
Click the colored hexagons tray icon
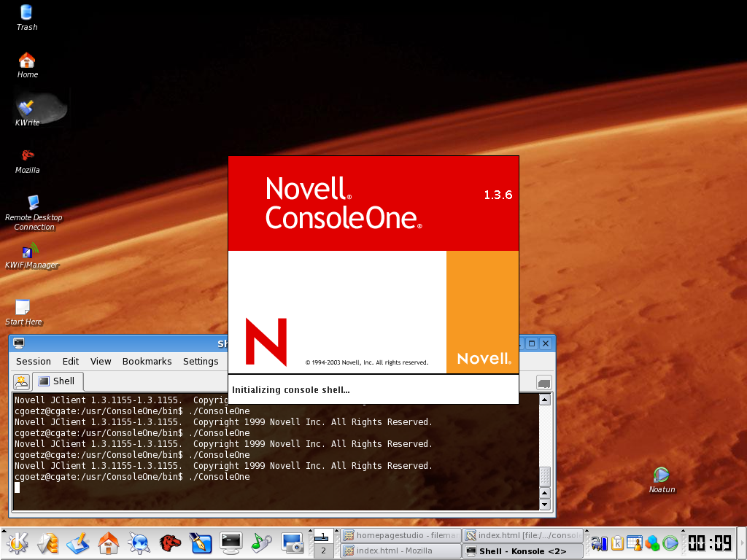point(652,543)
